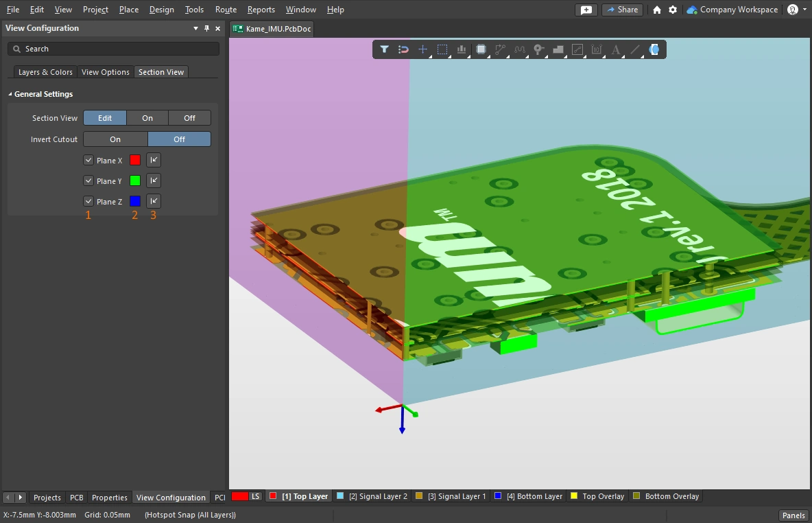Open the Route menu

226,10
